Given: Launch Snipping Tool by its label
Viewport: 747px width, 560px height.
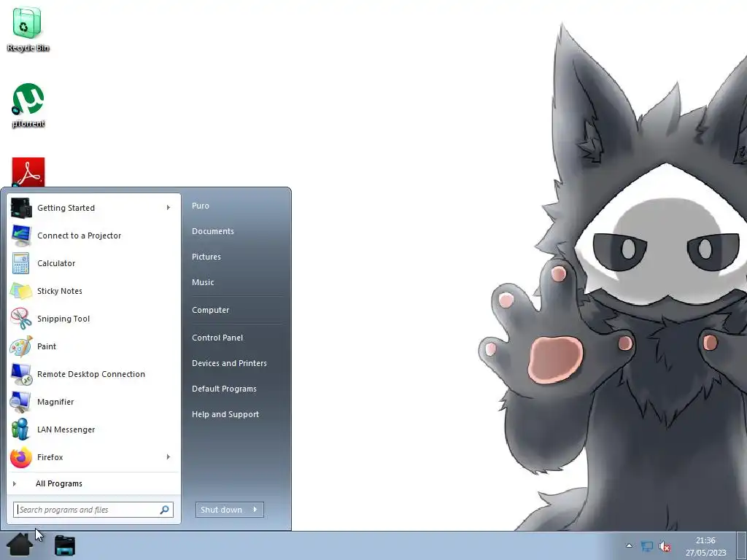Looking at the screenshot, I should (x=63, y=319).
